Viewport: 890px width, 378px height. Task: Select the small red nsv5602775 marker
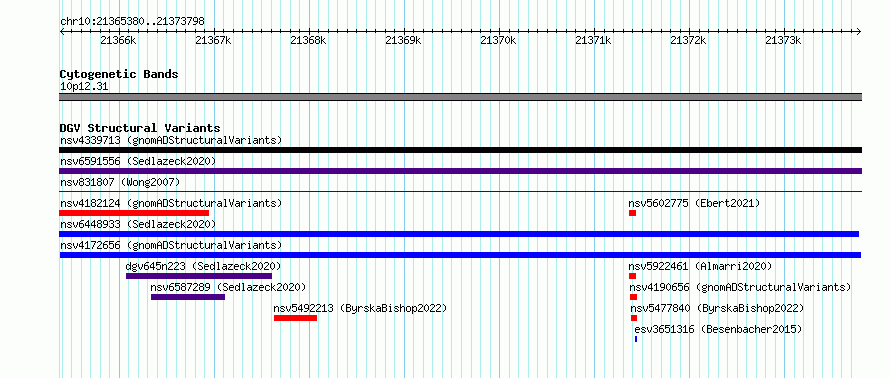click(632, 213)
